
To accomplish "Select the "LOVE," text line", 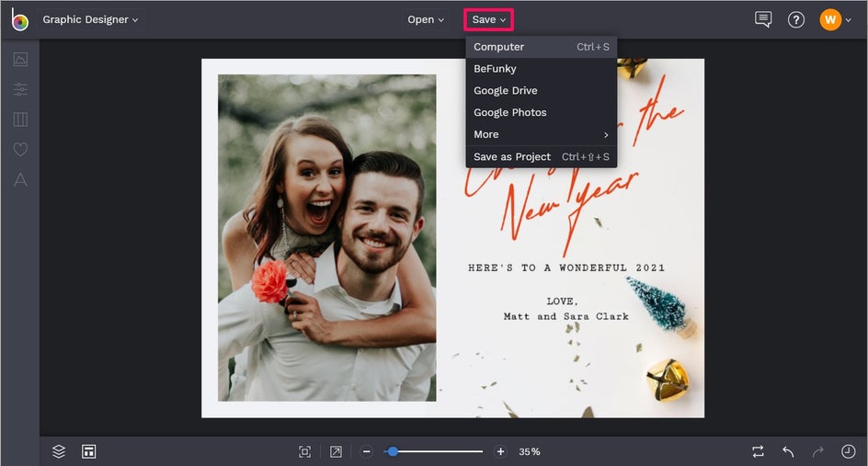I will [562, 301].
